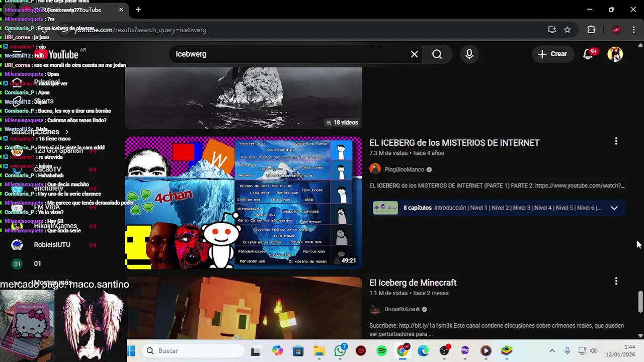Viewport: 644px width, 362px height.
Task: Open RobleisIUTU live indicator icon
Action: point(93,245)
